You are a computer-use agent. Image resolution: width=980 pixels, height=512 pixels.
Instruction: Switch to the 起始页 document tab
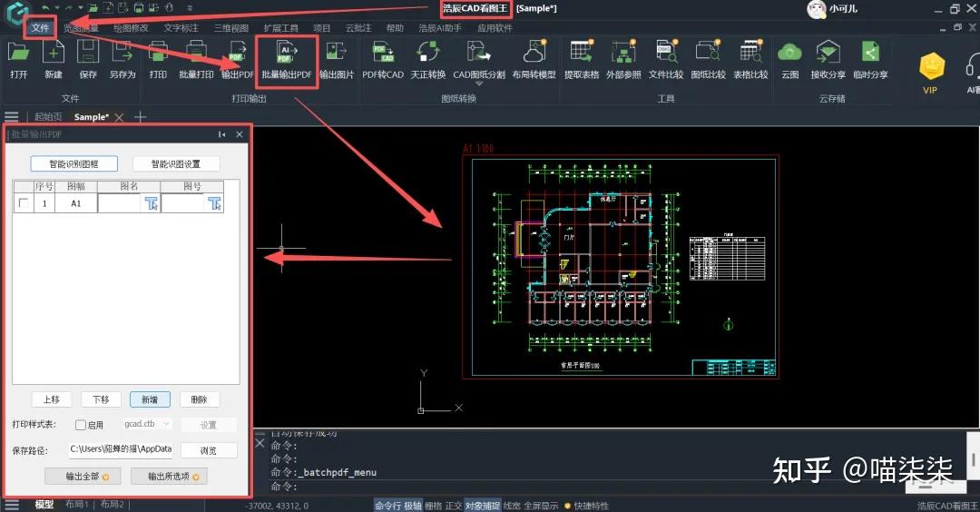48,117
